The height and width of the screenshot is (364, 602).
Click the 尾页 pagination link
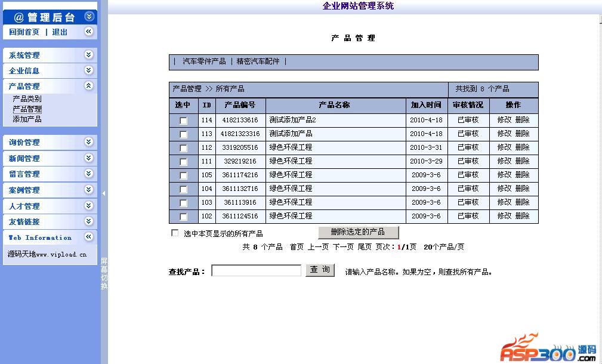[365, 247]
